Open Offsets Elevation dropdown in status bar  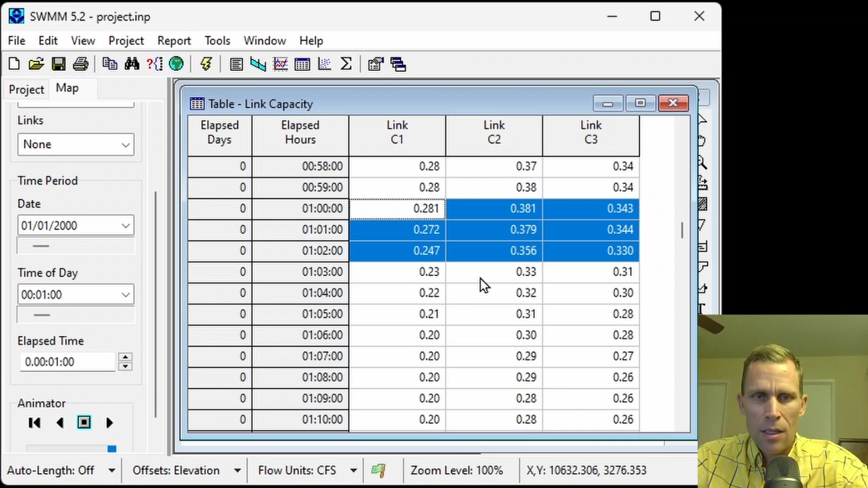click(x=237, y=471)
